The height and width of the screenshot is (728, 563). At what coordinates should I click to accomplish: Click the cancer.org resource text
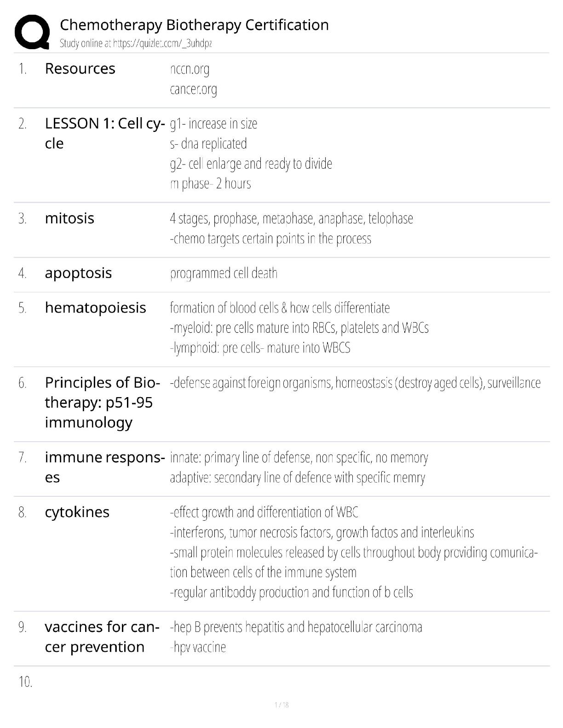pos(193,89)
